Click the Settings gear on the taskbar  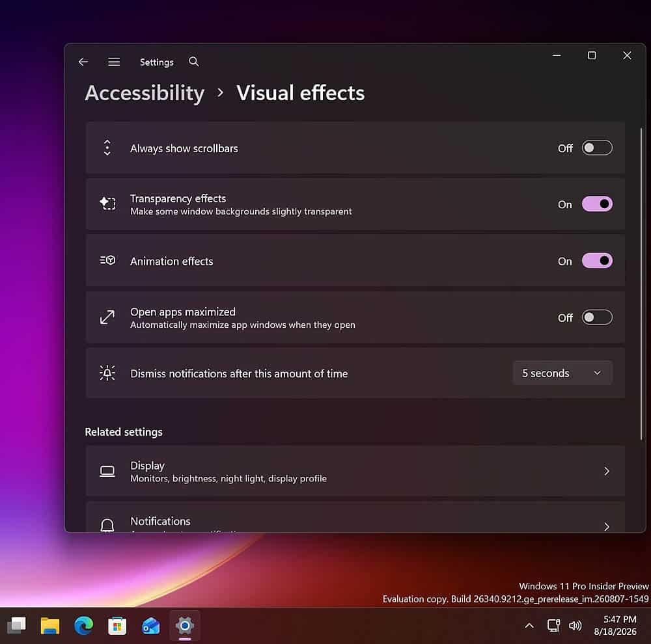coord(185,625)
